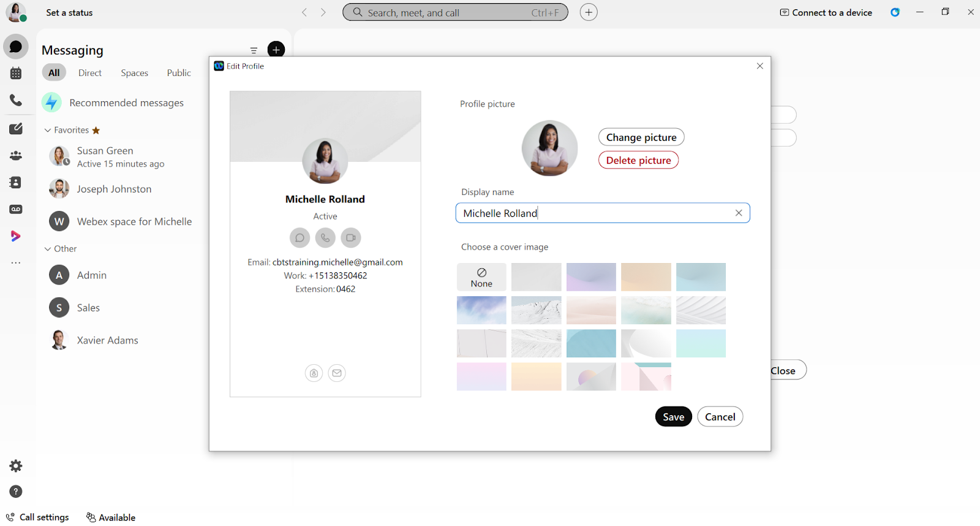Viewport: 980px width, 526px height.
Task: Click Change picture button
Action: pyautogui.click(x=641, y=137)
